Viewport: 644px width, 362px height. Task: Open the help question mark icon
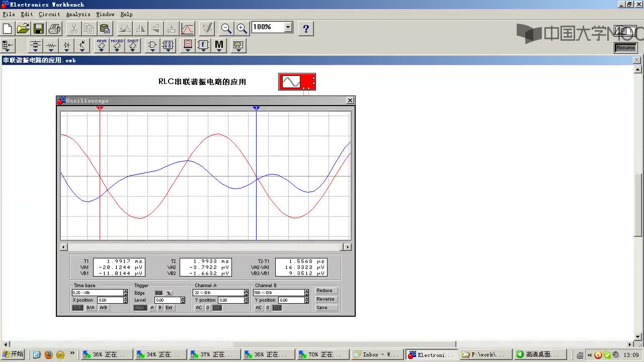[306, 28]
